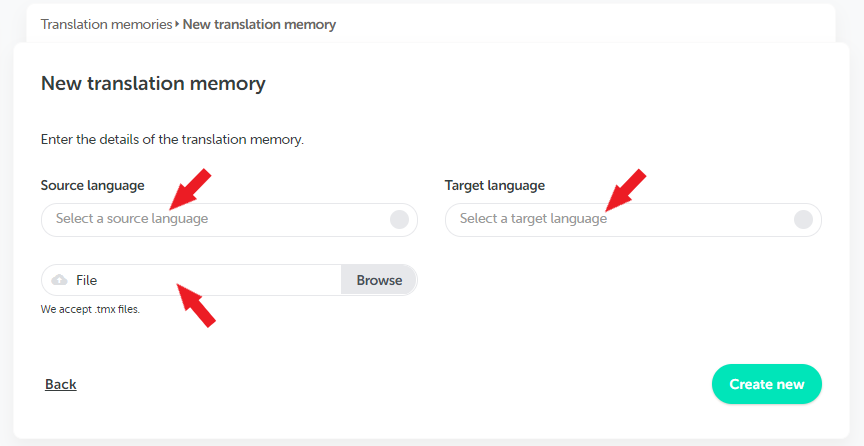Click the Create new button
864x446 pixels.
coord(766,384)
